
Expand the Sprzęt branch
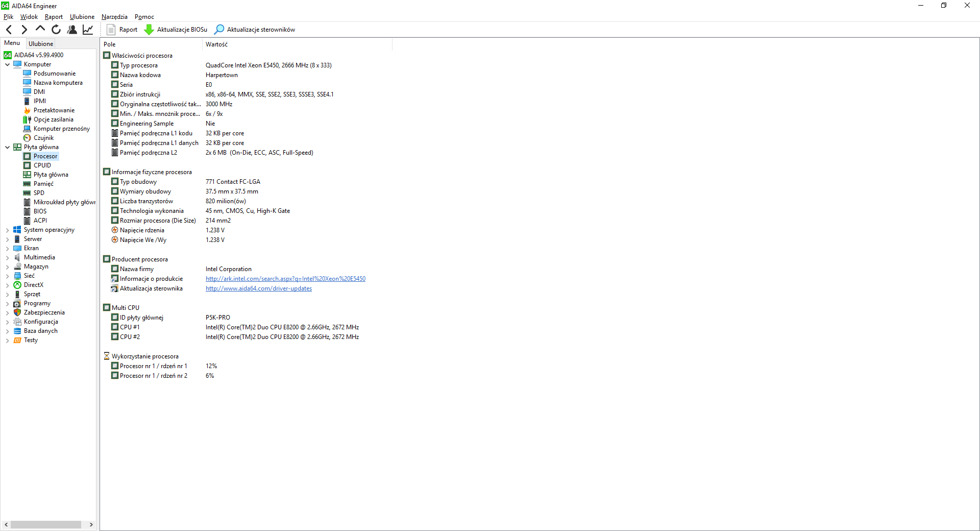click(7, 294)
